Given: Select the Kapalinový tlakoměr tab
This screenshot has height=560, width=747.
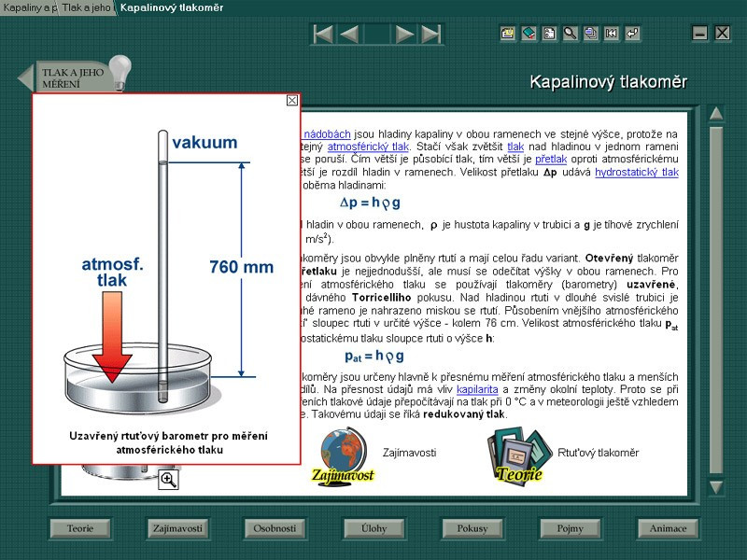Looking at the screenshot, I should tap(172, 7).
